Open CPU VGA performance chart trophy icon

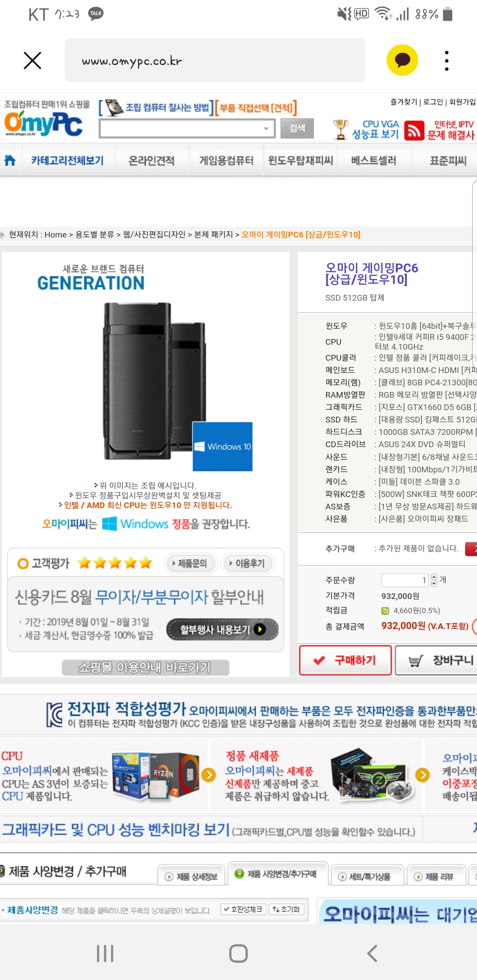pyautogui.click(x=340, y=129)
